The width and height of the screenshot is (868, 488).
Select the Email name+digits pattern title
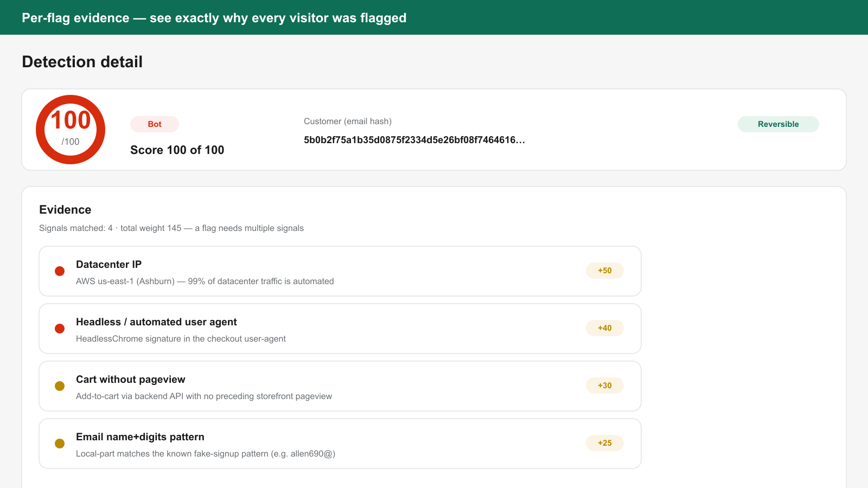coord(140,437)
